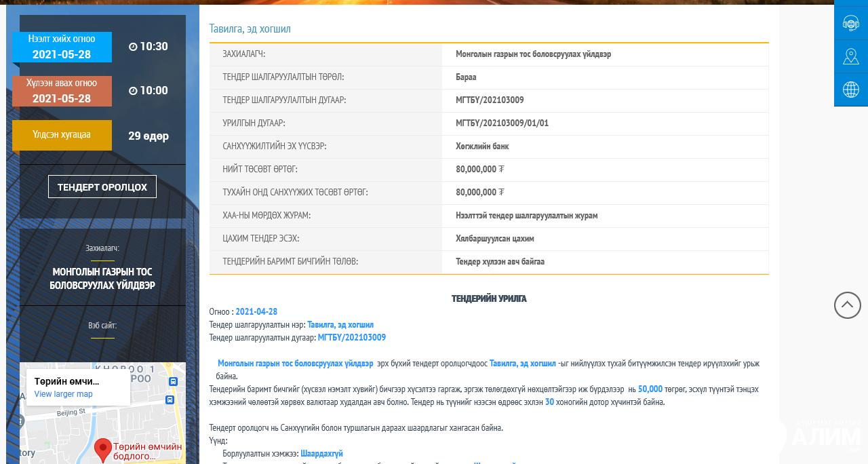The height and width of the screenshot is (464, 868).
Task: Select invitation number МГТБУ/202103009/01/01
Action: coord(502,123)
